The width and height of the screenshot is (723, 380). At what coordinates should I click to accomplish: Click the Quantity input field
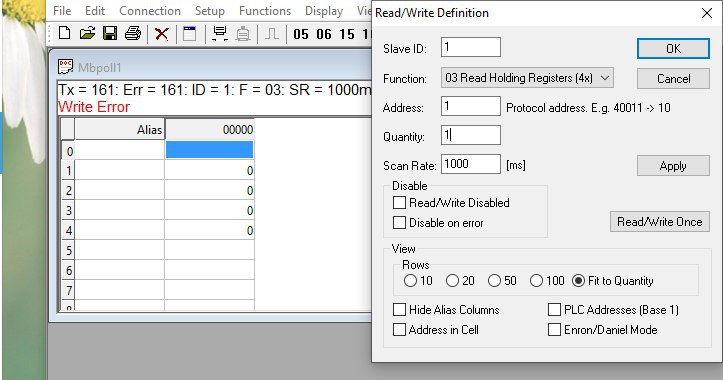471,135
